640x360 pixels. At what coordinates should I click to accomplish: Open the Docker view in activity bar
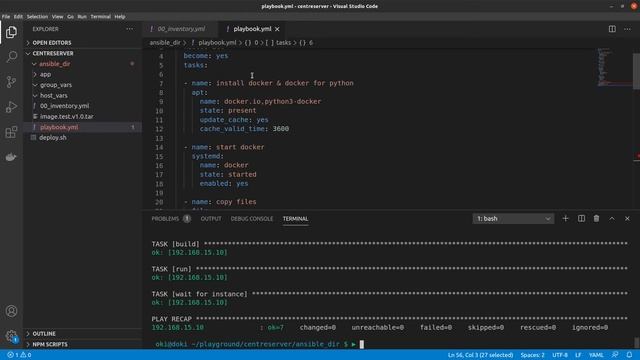11,157
